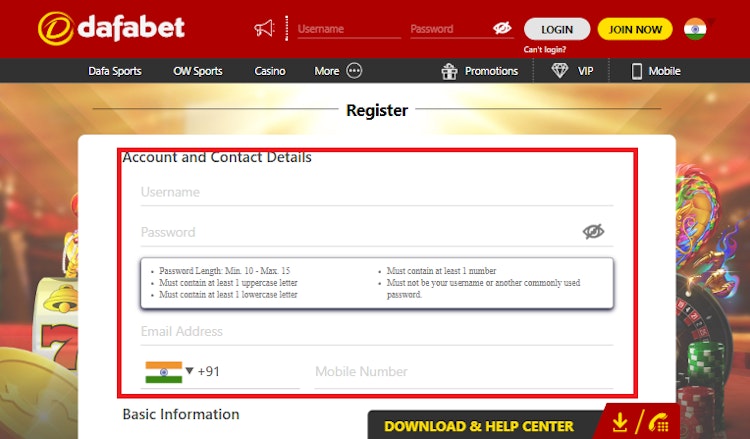Screen dimensions: 750x439
Task: Click 'Must contain at least 1 number' text
Action: [441, 271]
